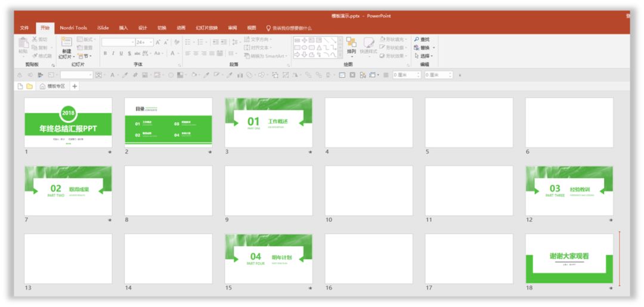The height and width of the screenshot is (307, 644).
Task: Center text in paragraph group
Action: coord(196,54)
